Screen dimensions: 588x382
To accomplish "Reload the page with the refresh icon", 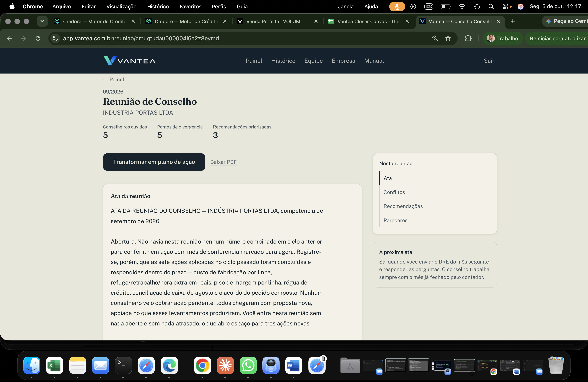I will point(38,38).
